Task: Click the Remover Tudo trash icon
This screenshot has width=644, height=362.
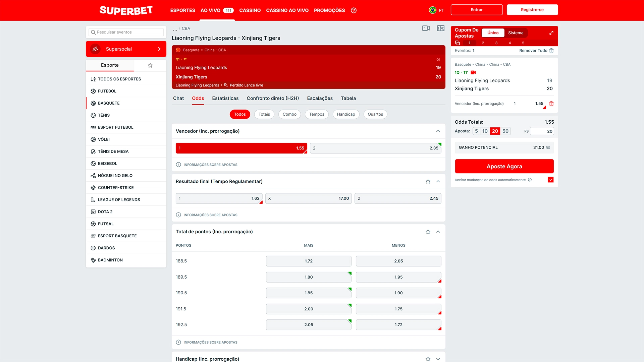Action: pos(551,51)
